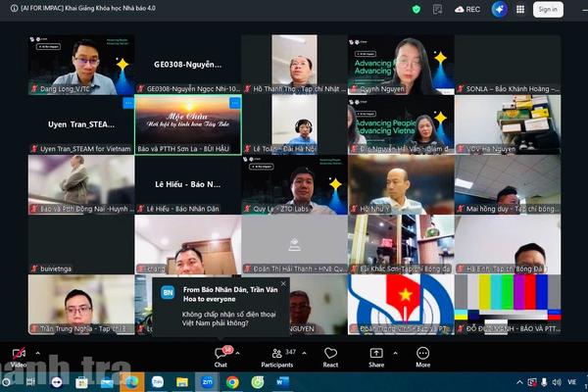Screen dimensions: 588x392
Task: Open the meeting notes icon in top bar
Action: point(437,10)
